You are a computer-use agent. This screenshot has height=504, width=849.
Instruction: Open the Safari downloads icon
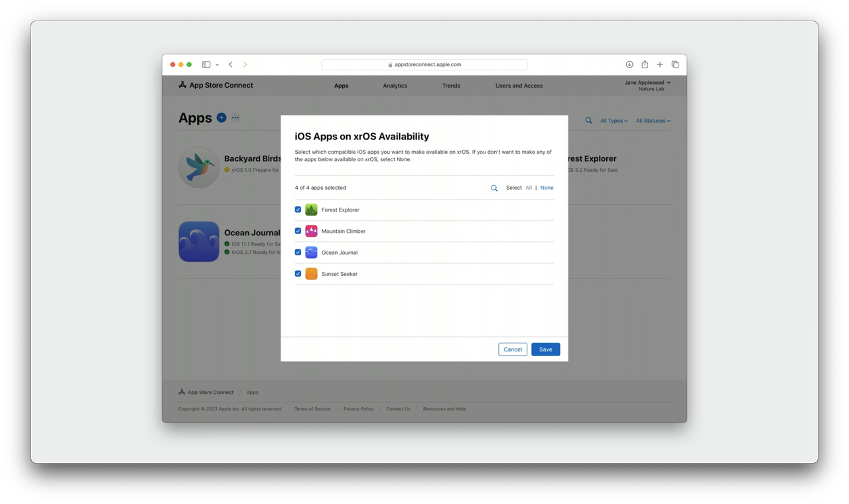(629, 64)
